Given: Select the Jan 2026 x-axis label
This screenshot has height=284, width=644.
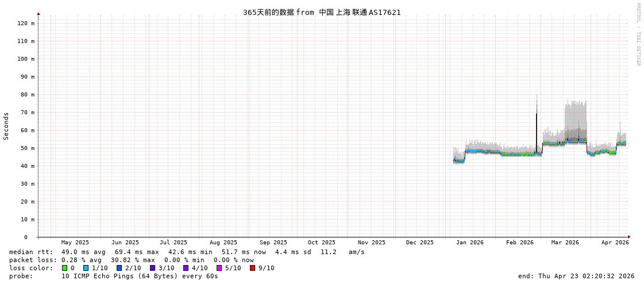Looking at the screenshot, I should pos(469,243).
